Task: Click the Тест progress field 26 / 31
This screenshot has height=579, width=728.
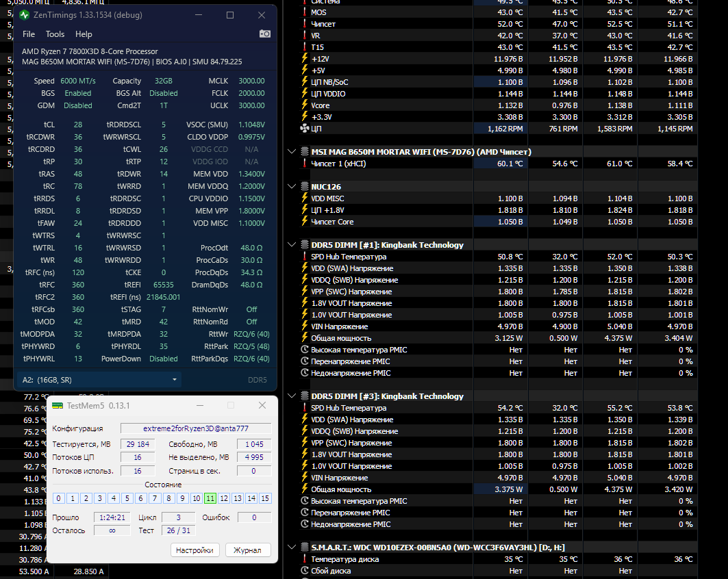Action: point(178,530)
